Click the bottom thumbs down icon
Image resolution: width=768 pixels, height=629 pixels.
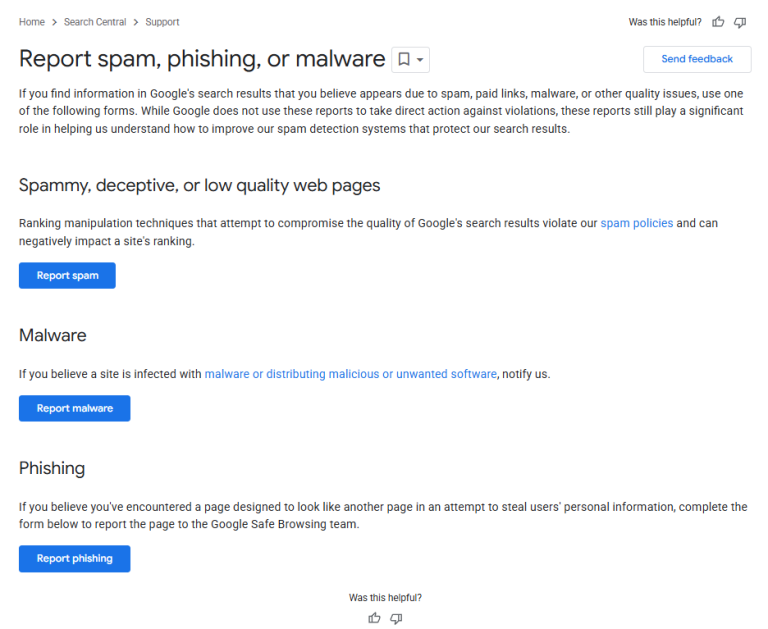pos(396,618)
